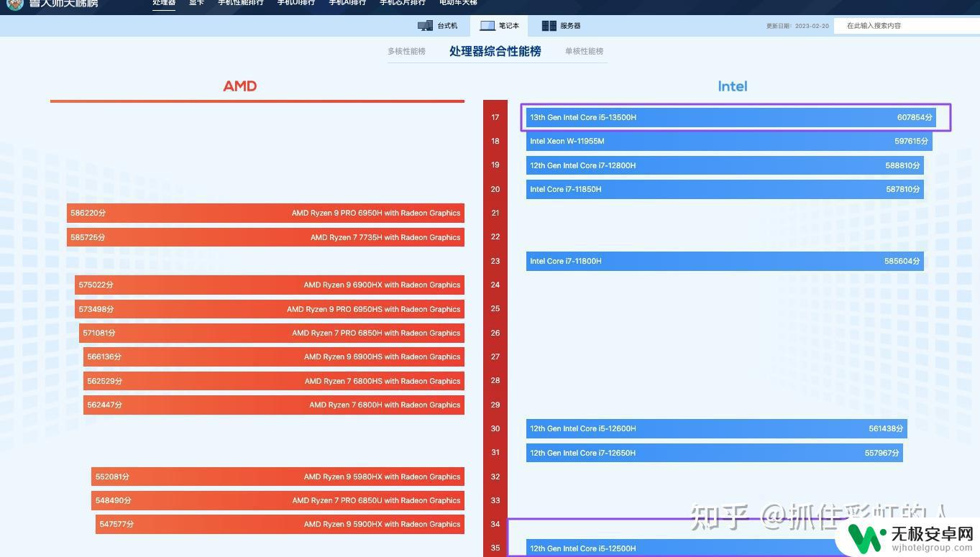Open the 电动车天梯 menu item
Viewport: 980px width, 557px height.
458,3
